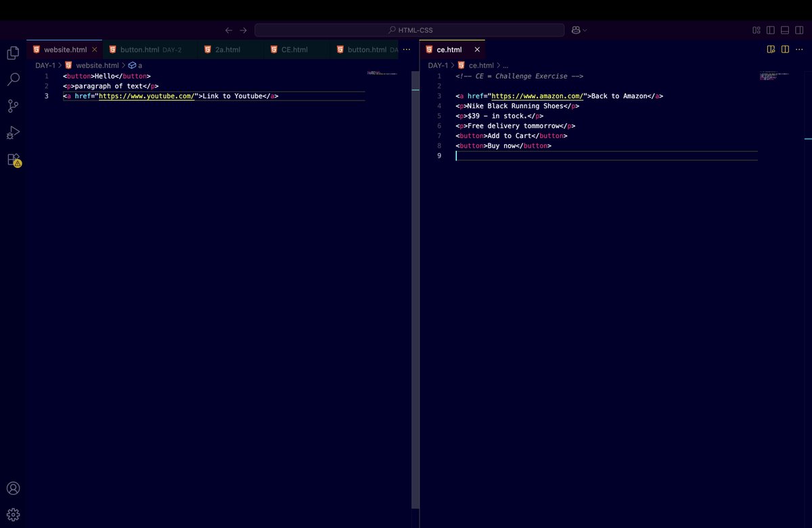Click the HTML-CSS command center search box
The image size is (812, 528).
pyautogui.click(x=409, y=30)
